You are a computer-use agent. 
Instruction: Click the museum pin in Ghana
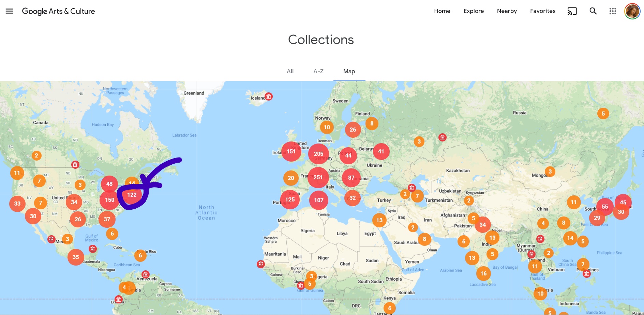301,286
